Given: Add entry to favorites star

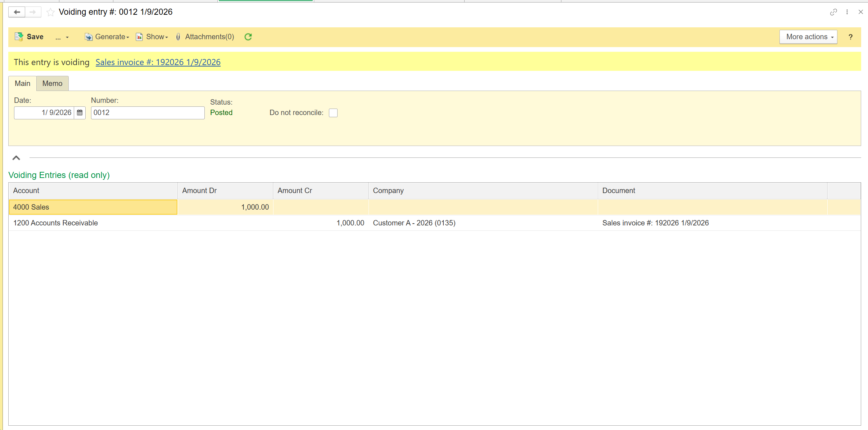Looking at the screenshot, I should [x=51, y=12].
